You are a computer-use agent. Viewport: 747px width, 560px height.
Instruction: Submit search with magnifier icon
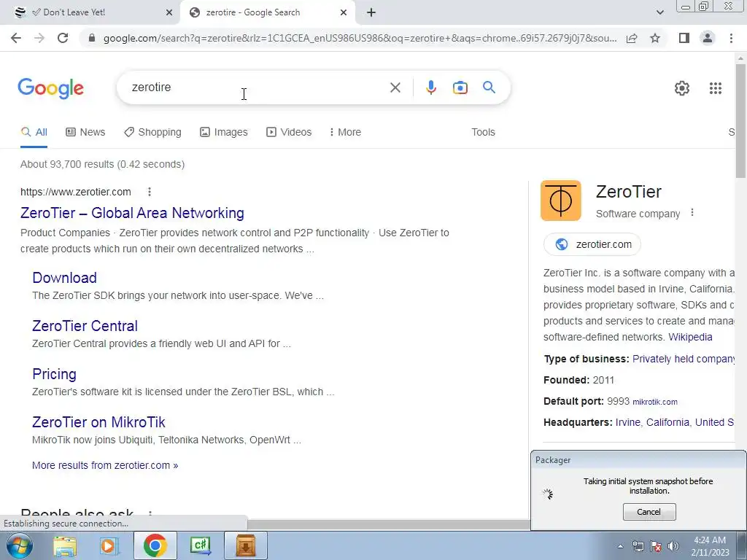tap(489, 87)
